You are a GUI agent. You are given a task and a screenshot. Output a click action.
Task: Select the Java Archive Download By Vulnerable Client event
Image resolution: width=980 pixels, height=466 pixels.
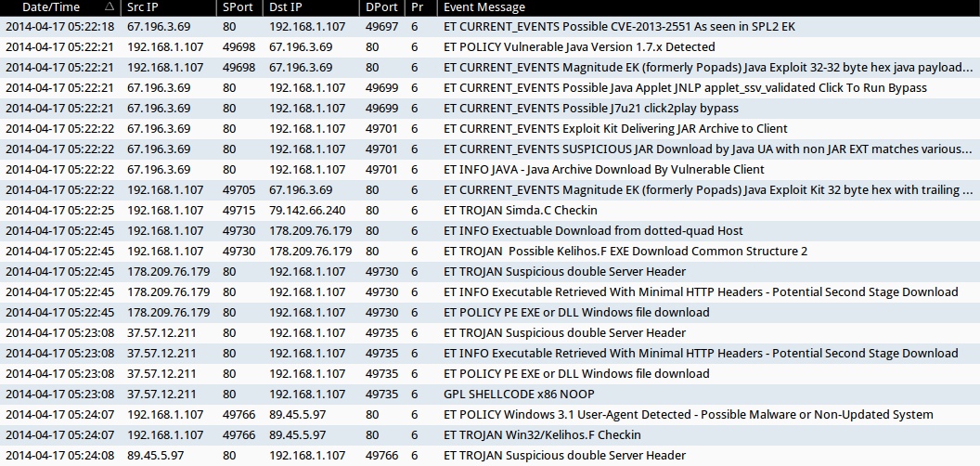[604, 170]
